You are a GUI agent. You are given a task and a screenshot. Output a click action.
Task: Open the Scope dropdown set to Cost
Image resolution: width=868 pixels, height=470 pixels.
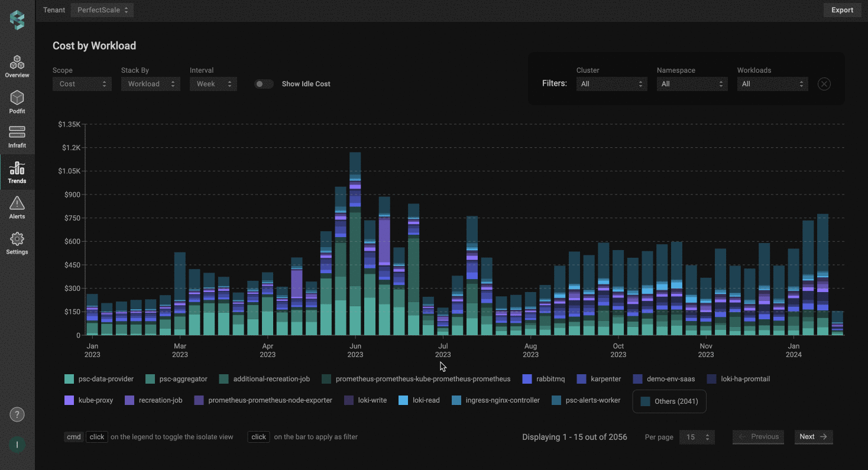point(82,84)
